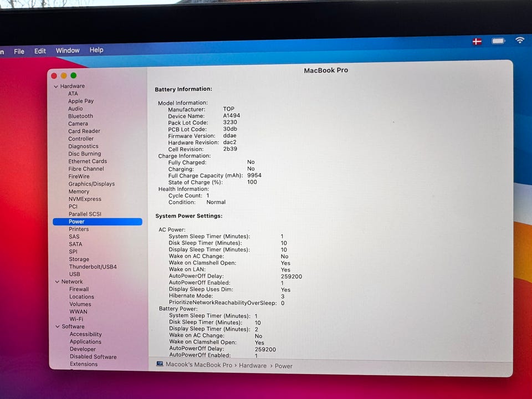Select Card Reader in the sidebar
Image resolution: width=532 pixels, height=399 pixels.
coord(84,131)
